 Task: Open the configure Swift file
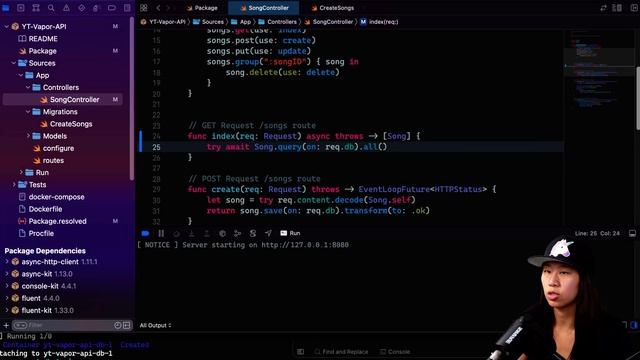point(53,148)
